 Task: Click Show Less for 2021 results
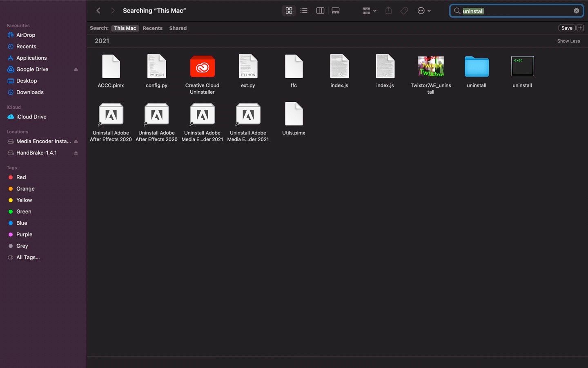[x=568, y=41]
